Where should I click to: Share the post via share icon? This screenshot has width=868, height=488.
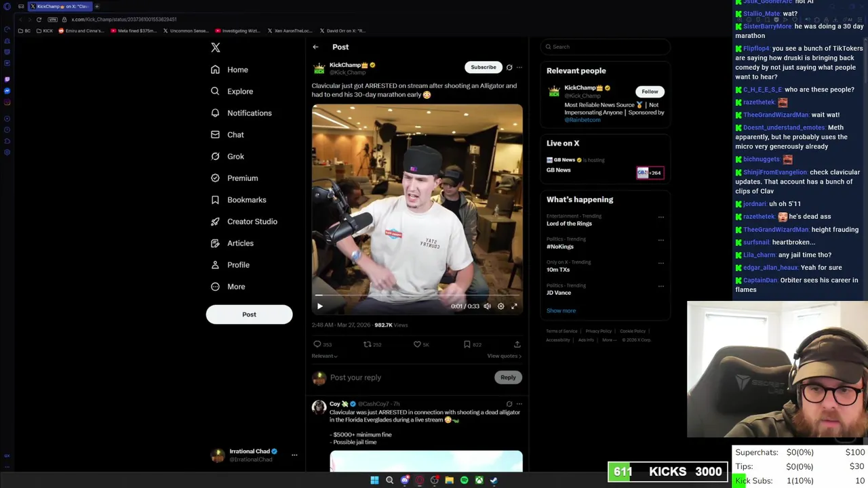point(517,344)
